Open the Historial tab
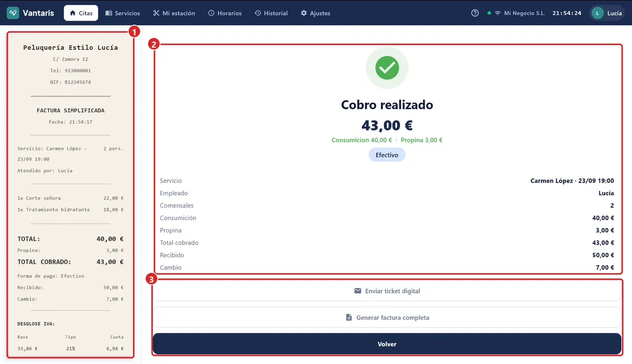The height and width of the screenshot is (364, 632). 271,13
